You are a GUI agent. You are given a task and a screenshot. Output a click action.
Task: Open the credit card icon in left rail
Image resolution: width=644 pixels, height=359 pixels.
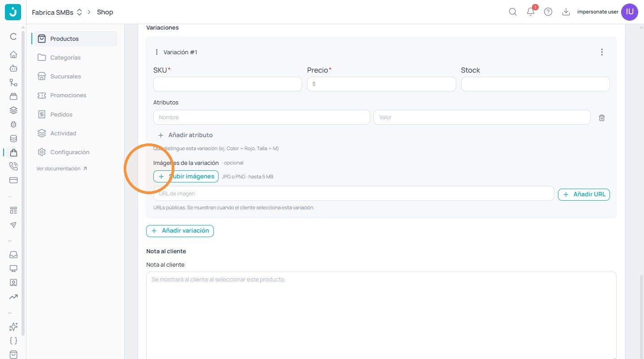pos(13,180)
